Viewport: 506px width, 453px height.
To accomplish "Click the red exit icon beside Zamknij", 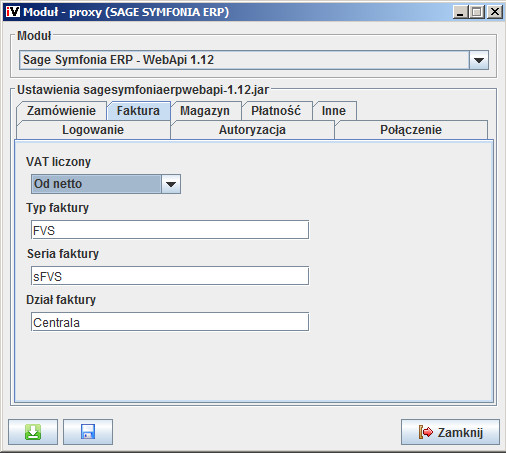I will [426, 432].
